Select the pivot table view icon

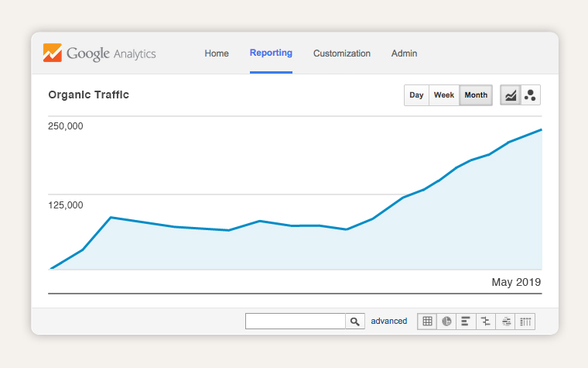[525, 322]
